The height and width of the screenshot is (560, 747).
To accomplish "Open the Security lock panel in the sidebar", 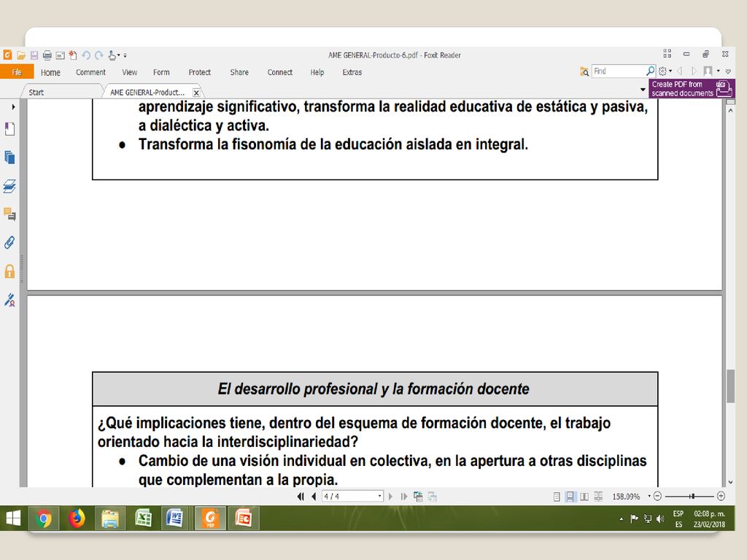I will [9, 271].
